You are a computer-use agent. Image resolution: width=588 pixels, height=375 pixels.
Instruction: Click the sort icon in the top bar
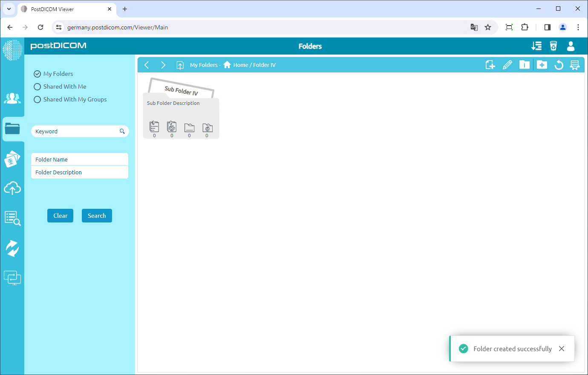(536, 46)
